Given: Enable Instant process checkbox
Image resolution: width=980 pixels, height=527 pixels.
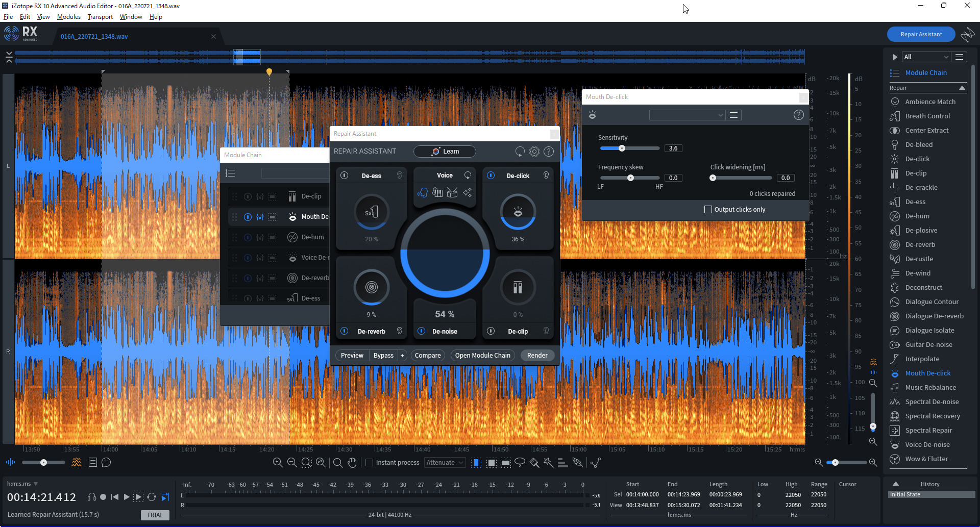Looking at the screenshot, I should [370, 463].
